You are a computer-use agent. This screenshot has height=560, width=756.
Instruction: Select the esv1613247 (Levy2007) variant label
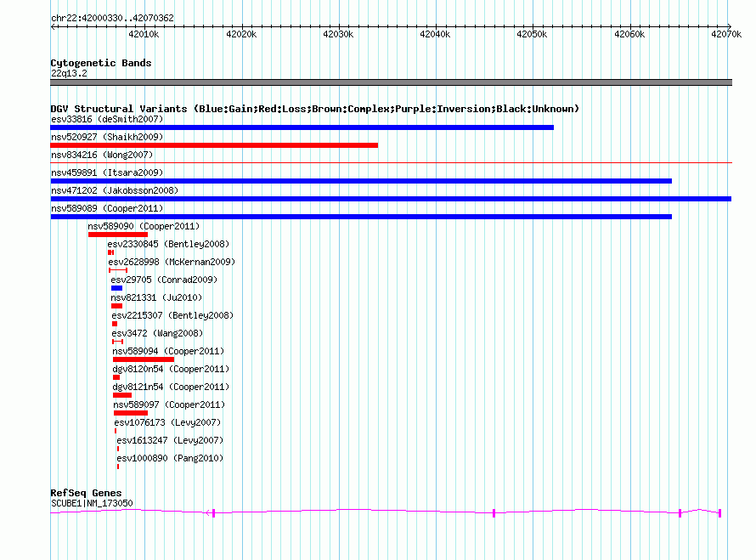(169, 440)
